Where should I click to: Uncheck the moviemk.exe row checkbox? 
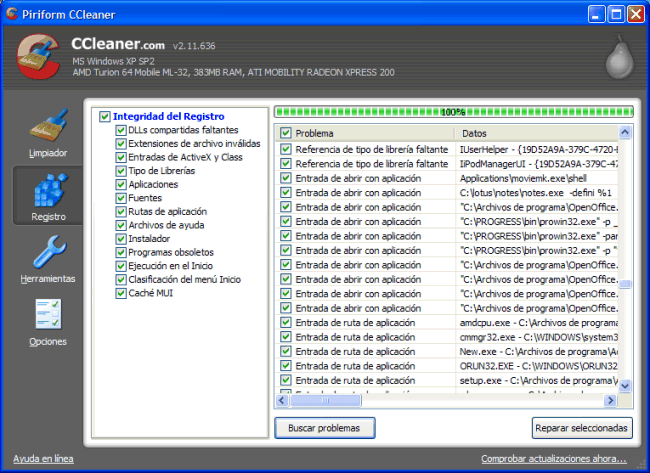[x=286, y=178]
